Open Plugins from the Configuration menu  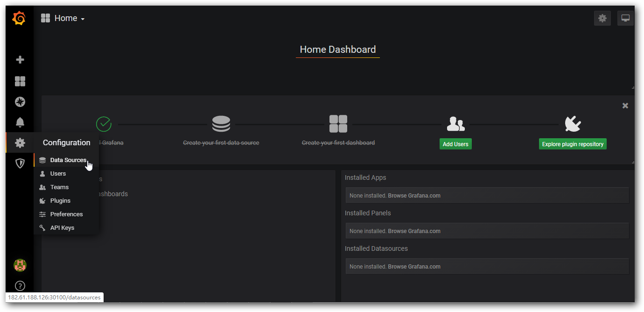coord(60,201)
